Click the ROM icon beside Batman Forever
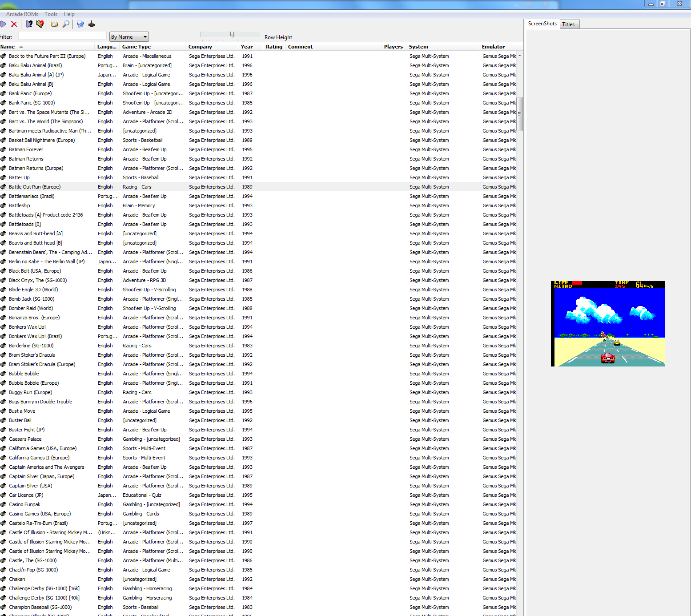The image size is (691, 616). tap(4, 149)
